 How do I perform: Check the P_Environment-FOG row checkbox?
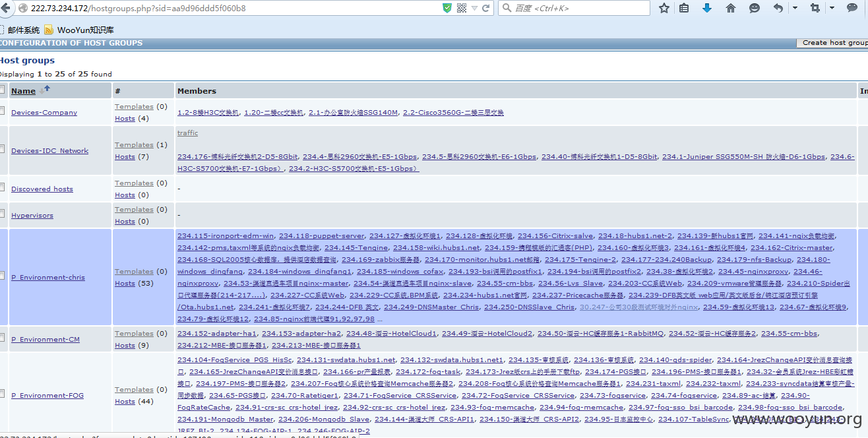point(2,395)
